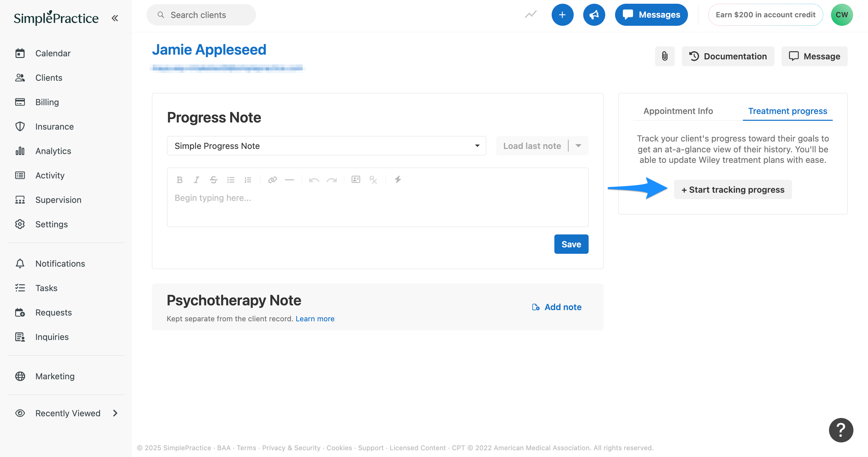Viewport: 868px width, 457px height.
Task: Open the help question mark button
Action: point(841,430)
